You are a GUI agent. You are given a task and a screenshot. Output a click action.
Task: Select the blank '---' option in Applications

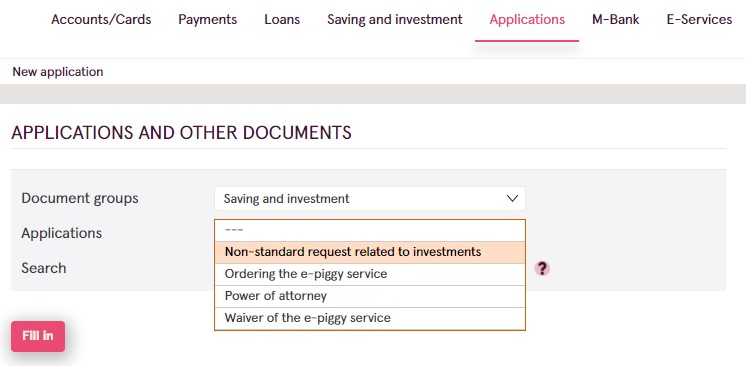[370, 230]
